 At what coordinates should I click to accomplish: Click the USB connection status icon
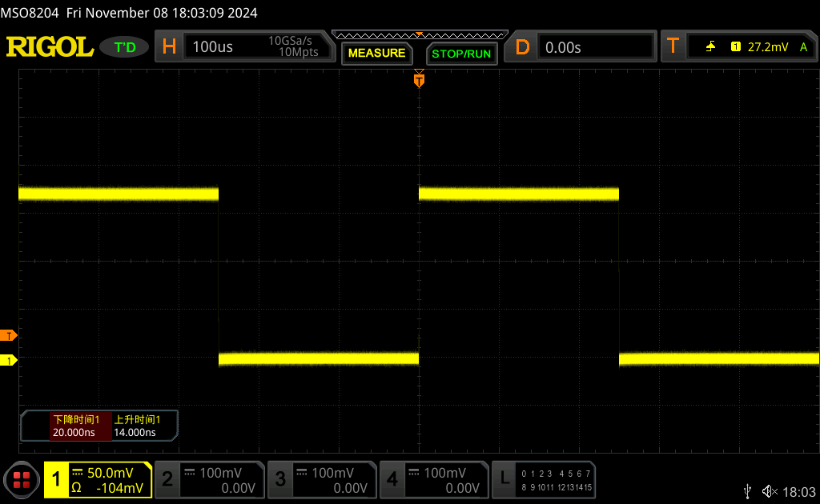748,490
